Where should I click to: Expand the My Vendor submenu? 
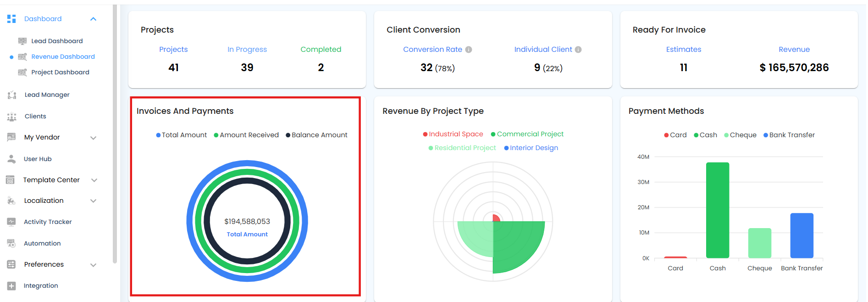tap(94, 138)
